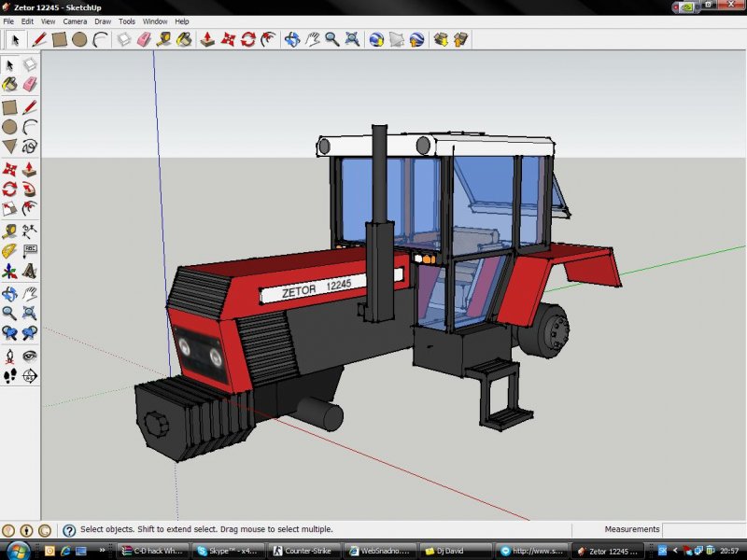Image resolution: width=747 pixels, height=560 pixels.
Task: Open the Camera menu
Action: coord(74,21)
